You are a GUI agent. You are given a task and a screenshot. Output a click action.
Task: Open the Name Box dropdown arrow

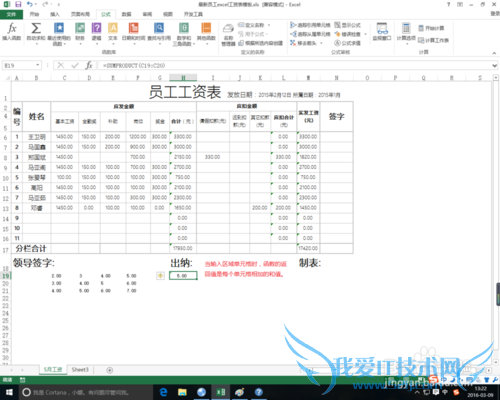(38, 65)
